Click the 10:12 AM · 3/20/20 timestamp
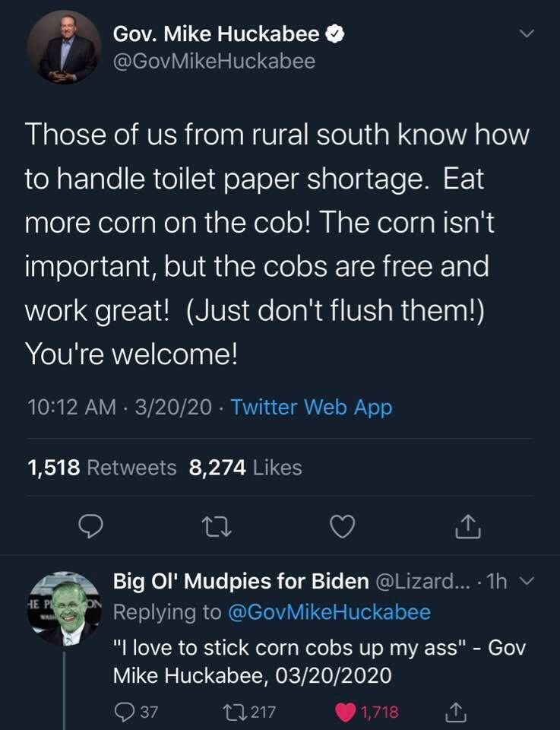 click(119, 408)
